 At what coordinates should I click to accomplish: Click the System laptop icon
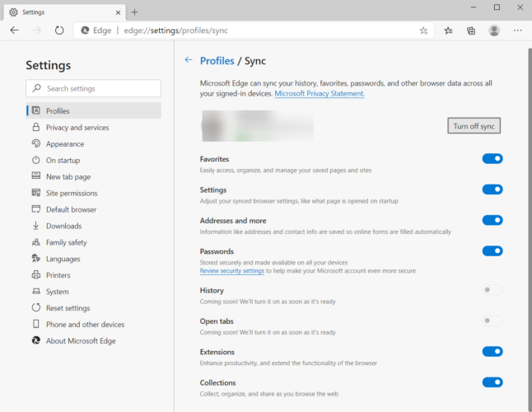pos(36,291)
